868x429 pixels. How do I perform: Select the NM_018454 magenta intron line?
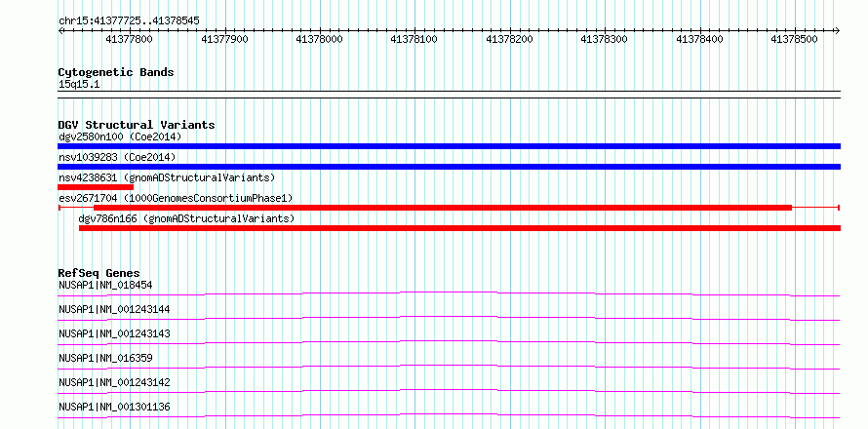pos(449,292)
